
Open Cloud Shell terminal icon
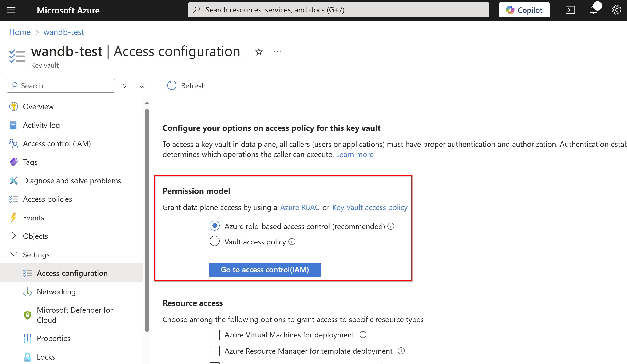pyautogui.click(x=570, y=10)
